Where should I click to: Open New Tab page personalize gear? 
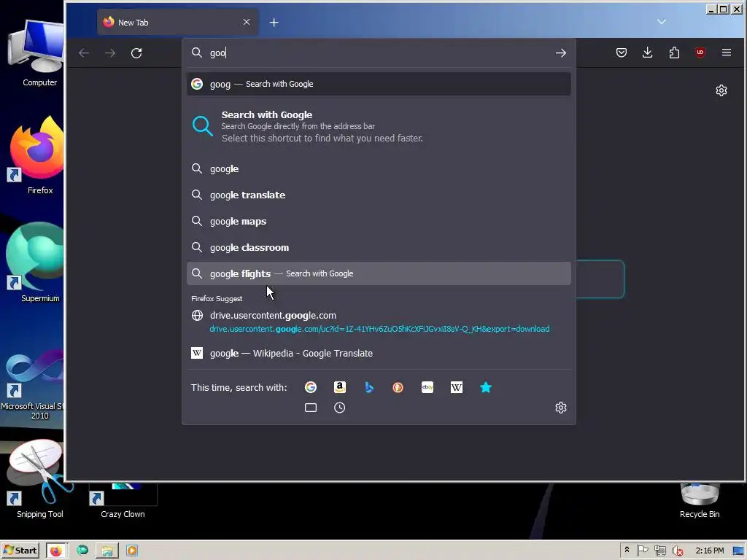(x=721, y=90)
